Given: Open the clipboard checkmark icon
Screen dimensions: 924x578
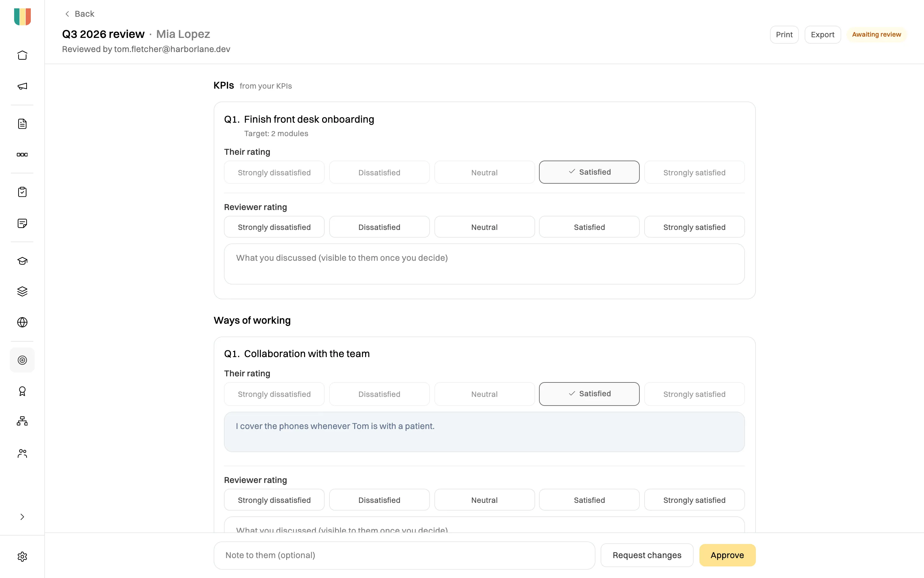Looking at the screenshot, I should click(22, 192).
